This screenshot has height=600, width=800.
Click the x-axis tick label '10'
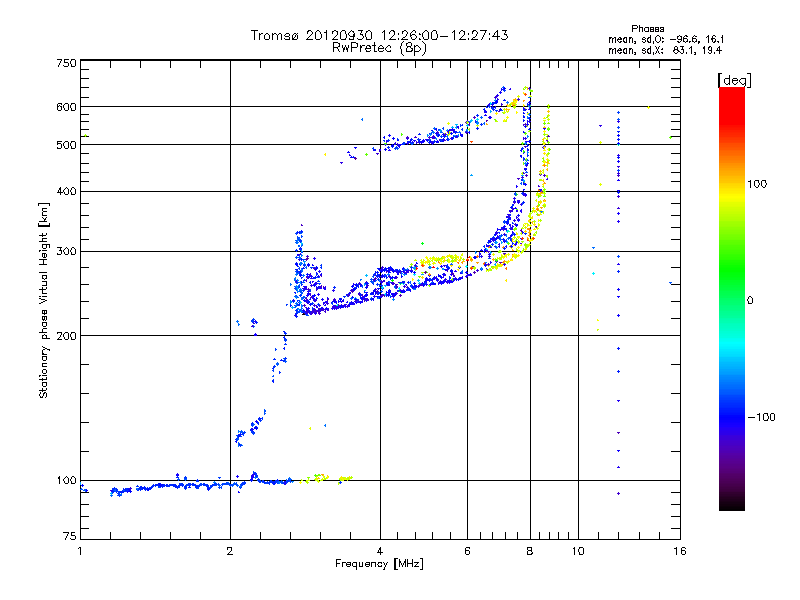click(578, 551)
